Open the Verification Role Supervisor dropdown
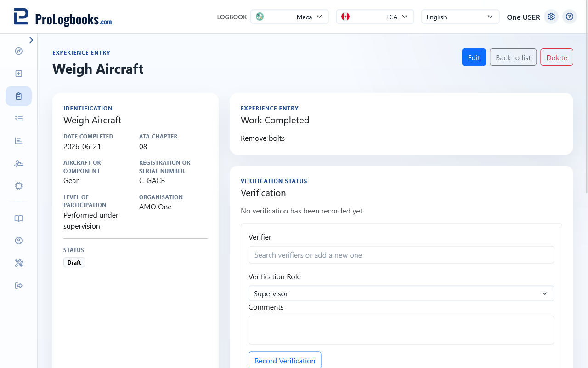This screenshot has width=588, height=368. [401, 293]
